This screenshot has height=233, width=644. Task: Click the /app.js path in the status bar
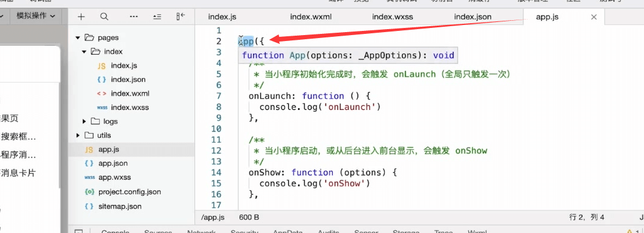213,218
